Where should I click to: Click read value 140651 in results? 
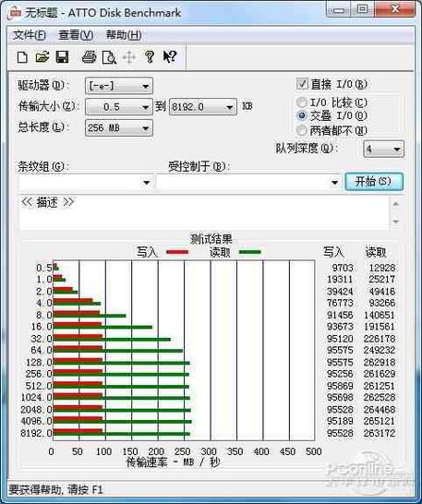pyautogui.click(x=380, y=315)
